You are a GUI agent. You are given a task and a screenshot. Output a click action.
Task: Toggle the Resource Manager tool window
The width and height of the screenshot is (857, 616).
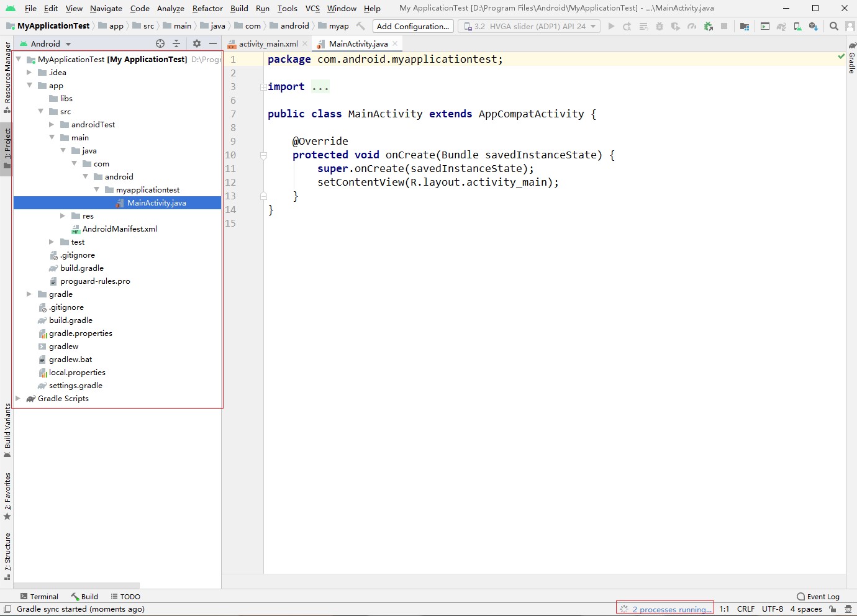tap(7, 78)
